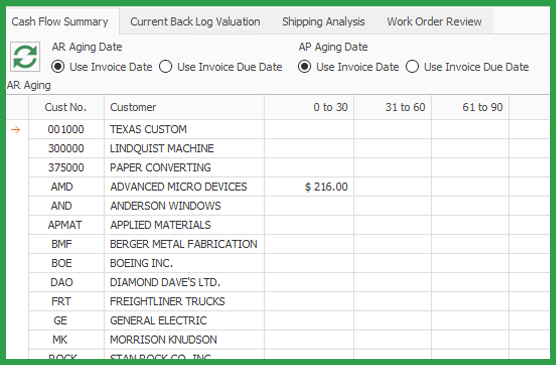Open Shipping Analysis tab
The width and height of the screenshot is (556, 365).
click(x=323, y=22)
